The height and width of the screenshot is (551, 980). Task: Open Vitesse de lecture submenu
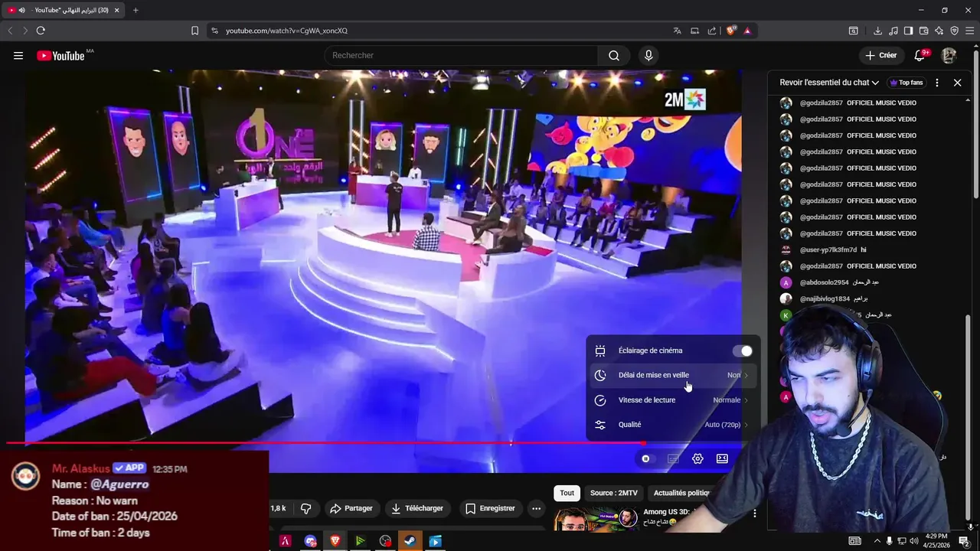672,399
